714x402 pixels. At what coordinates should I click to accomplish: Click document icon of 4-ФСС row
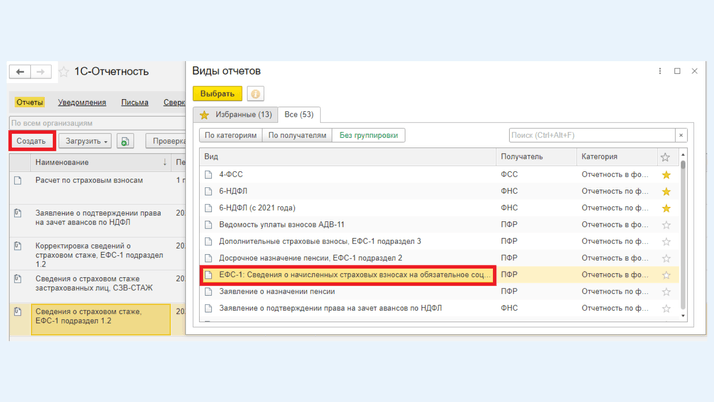pyautogui.click(x=208, y=175)
